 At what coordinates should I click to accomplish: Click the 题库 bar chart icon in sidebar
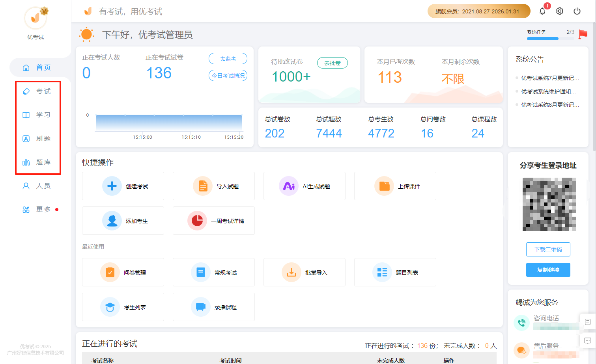click(26, 162)
